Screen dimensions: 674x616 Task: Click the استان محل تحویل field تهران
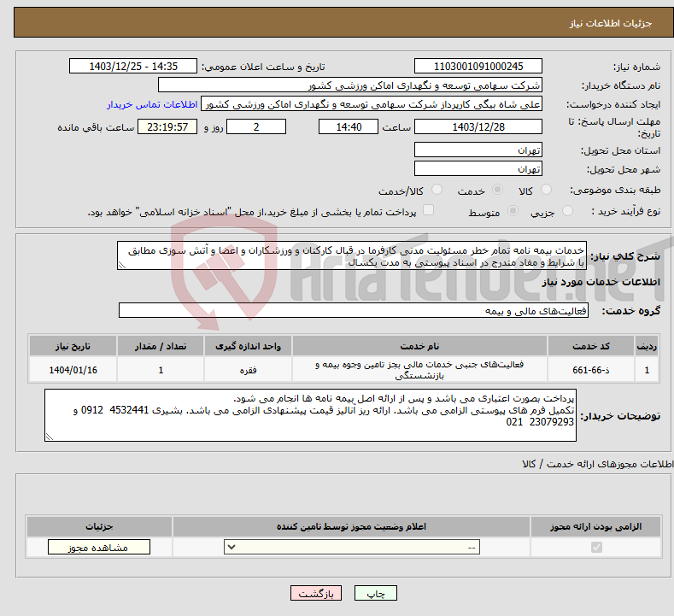[x=478, y=150]
